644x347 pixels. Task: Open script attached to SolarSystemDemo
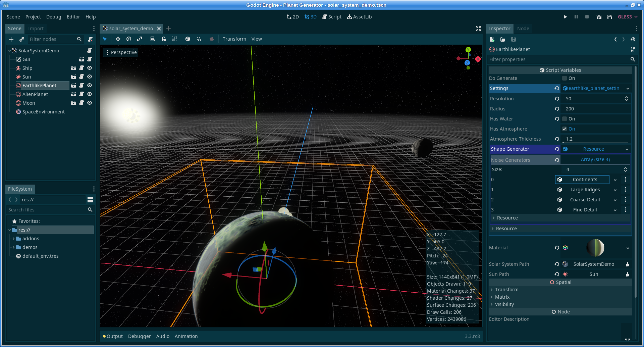coord(90,50)
